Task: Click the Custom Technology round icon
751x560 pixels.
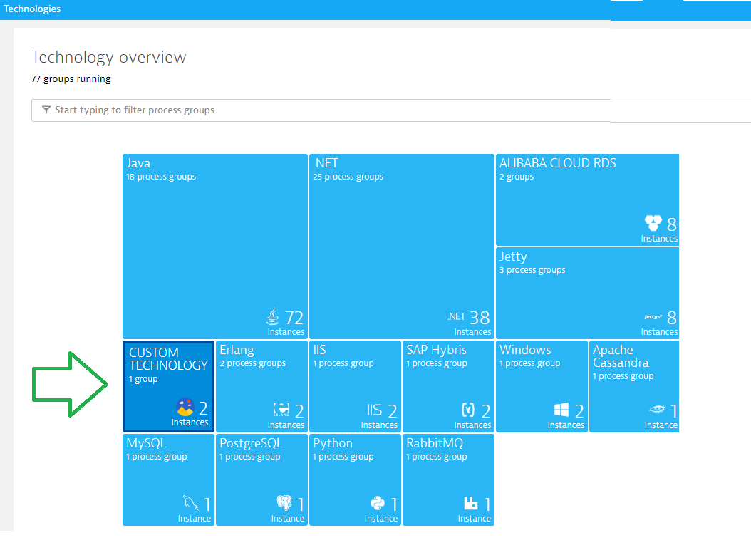Action: tap(185, 408)
